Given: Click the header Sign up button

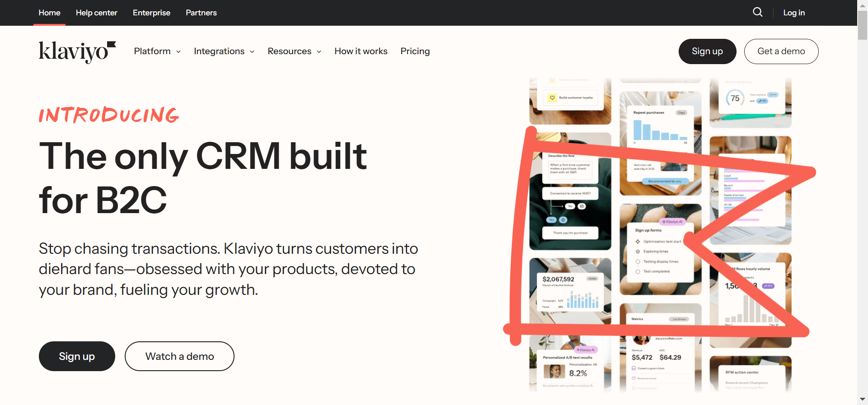Looking at the screenshot, I should click(707, 51).
